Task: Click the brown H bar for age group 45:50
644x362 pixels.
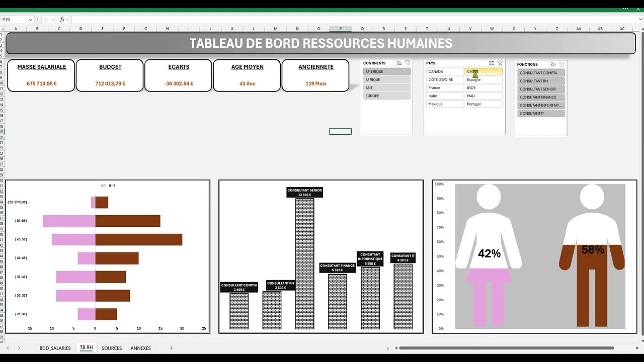Action: pyautogui.click(x=139, y=239)
